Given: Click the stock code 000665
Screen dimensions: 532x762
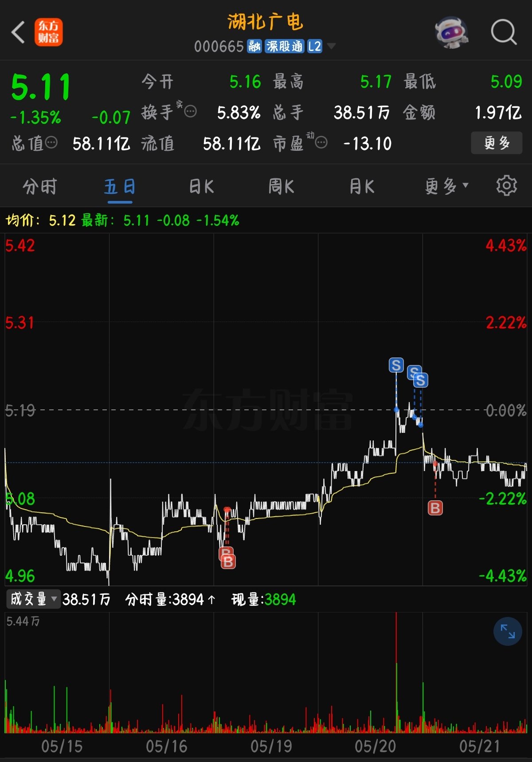Looking at the screenshot, I should click(219, 46).
